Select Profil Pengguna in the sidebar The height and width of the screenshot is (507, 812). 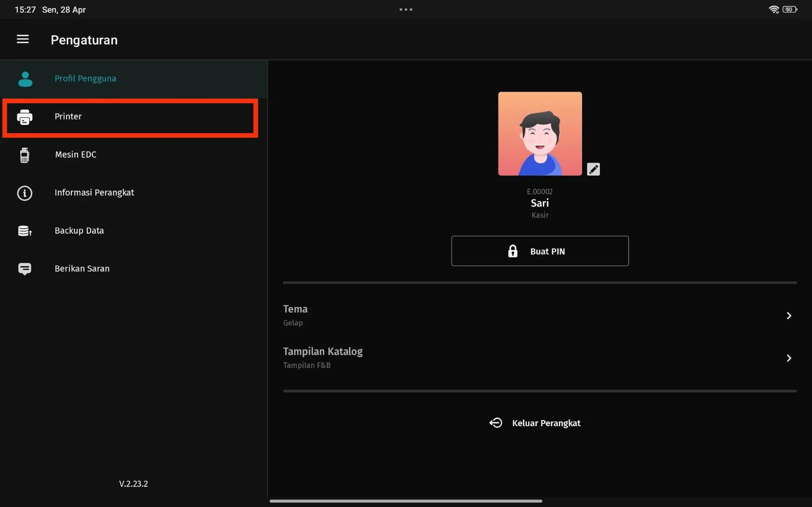tap(85, 78)
